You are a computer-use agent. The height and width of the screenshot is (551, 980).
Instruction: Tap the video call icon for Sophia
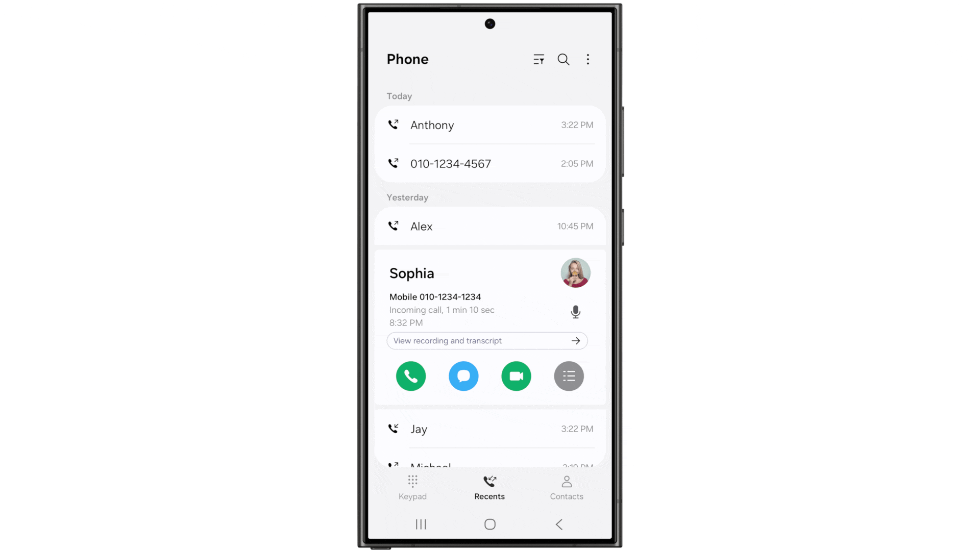pyautogui.click(x=516, y=376)
